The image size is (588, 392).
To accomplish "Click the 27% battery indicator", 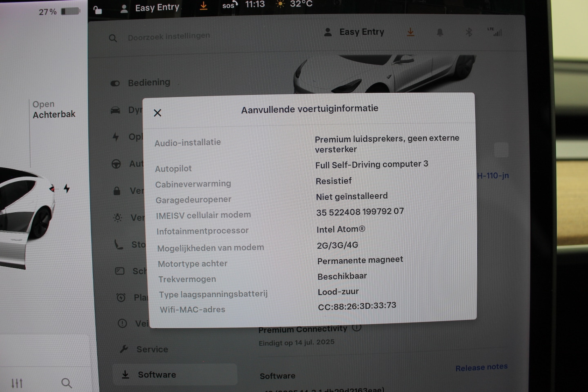I will click(x=59, y=11).
